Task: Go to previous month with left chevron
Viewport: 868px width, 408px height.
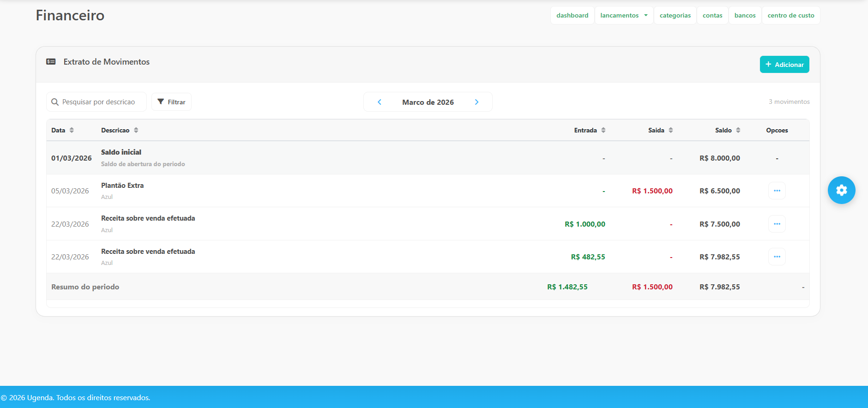Action: coord(380,102)
